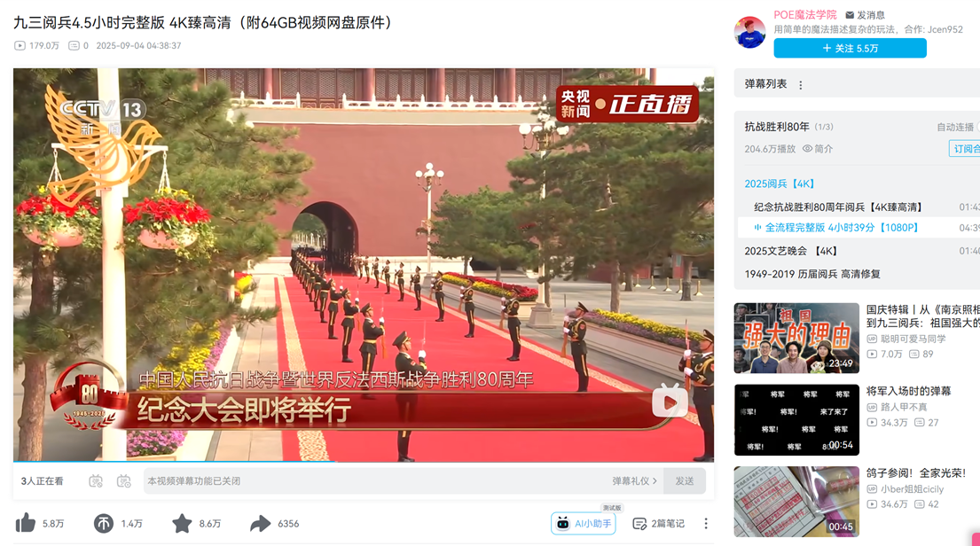Click 发消息 envelope to message uploader
Viewport: 980px width, 546px height.
(x=865, y=15)
